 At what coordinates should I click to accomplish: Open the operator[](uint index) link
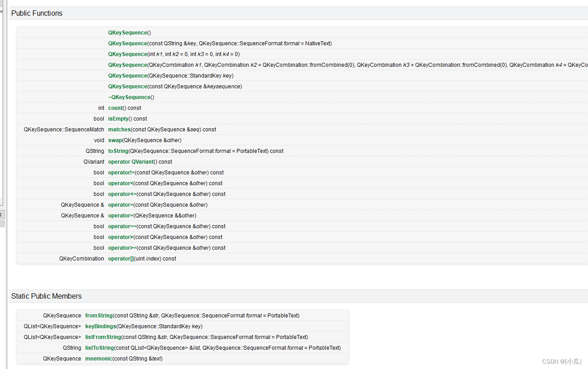[121, 259]
